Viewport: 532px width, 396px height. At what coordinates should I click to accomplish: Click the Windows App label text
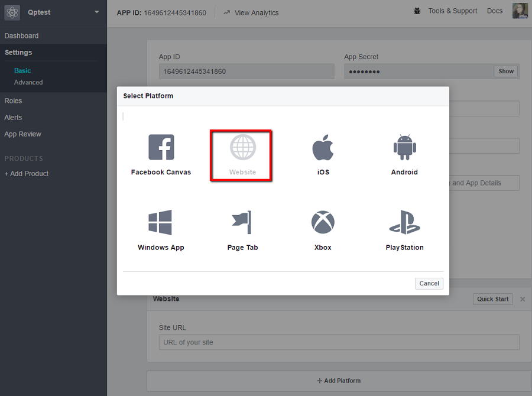tap(161, 248)
